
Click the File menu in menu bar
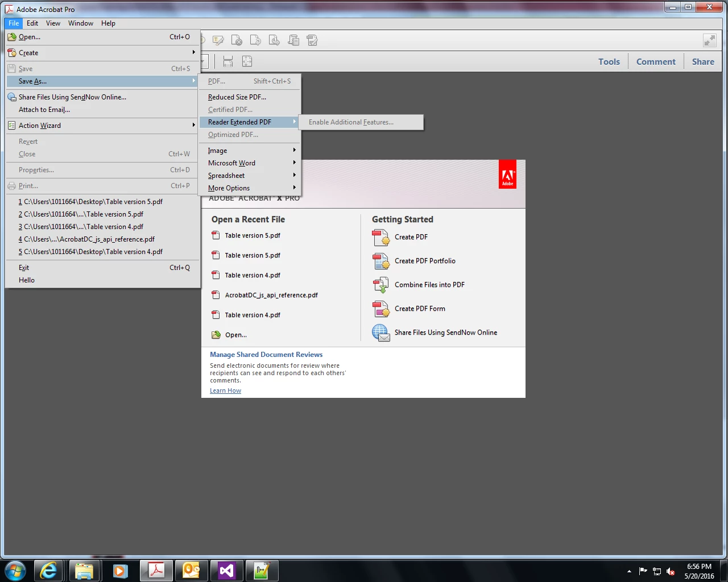coord(14,23)
